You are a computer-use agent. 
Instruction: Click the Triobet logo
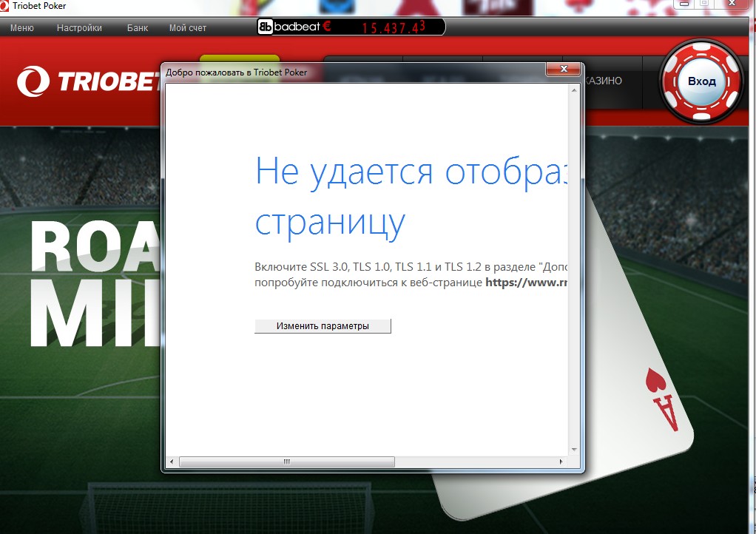[x=88, y=81]
